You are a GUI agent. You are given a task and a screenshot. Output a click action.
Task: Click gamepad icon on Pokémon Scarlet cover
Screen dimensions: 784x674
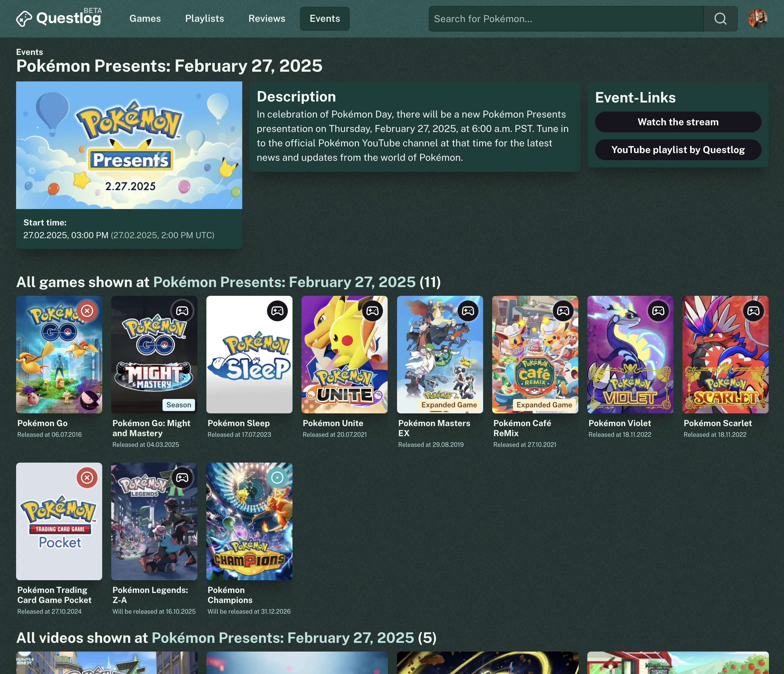754,311
